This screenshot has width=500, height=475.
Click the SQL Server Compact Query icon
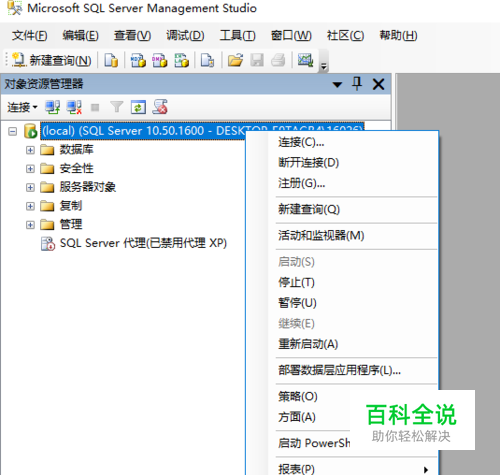click(x=207, y=60)
